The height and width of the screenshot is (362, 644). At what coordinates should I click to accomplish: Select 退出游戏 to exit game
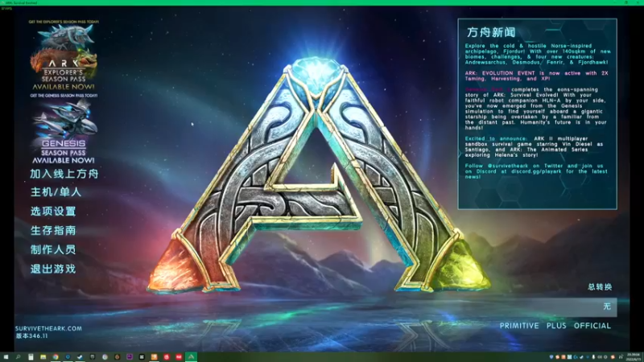pos(53,269)
